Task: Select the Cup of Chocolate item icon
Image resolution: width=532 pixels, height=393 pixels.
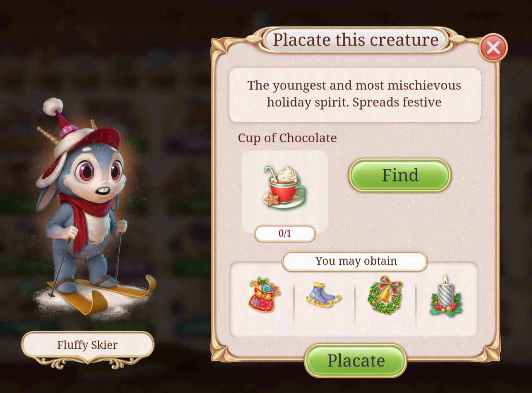Action: 284,187
